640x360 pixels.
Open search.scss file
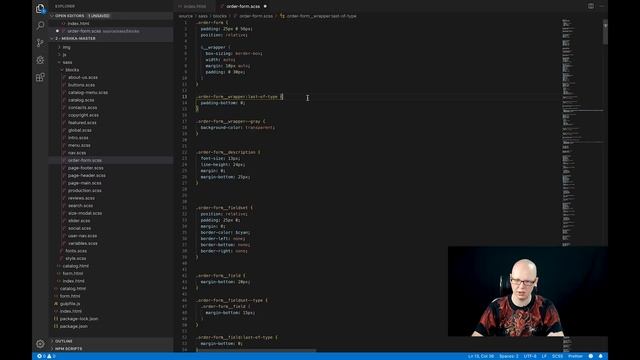(x=80, y=206)
